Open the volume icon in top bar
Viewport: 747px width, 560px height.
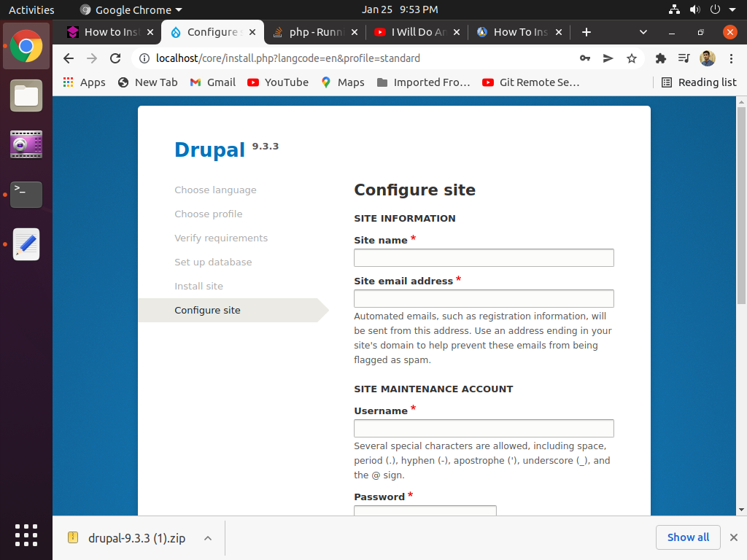[695, 9]
